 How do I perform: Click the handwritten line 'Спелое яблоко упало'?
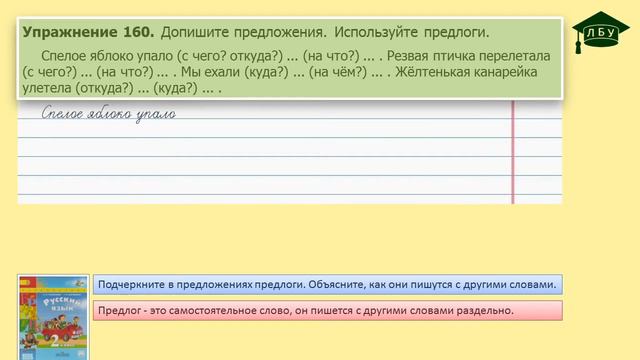pos(109,113)
